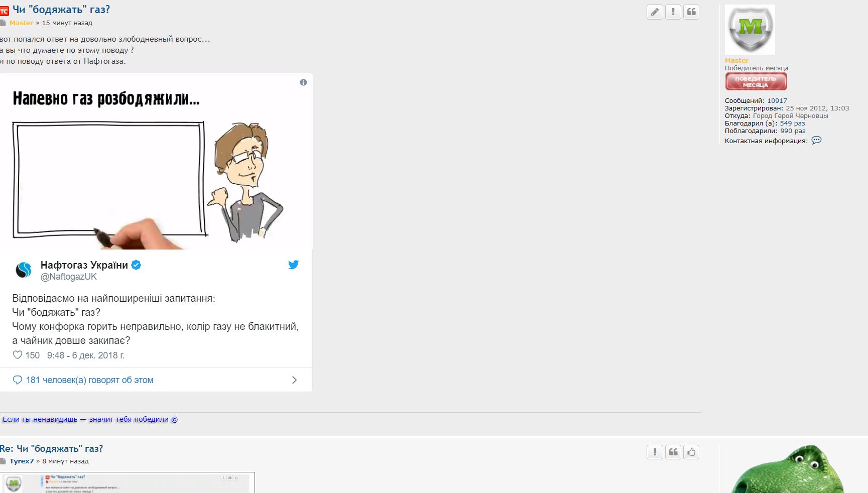Click the tweet's whiteboard cartoon image
Screen dimensions: 868x493
(156, 166)
